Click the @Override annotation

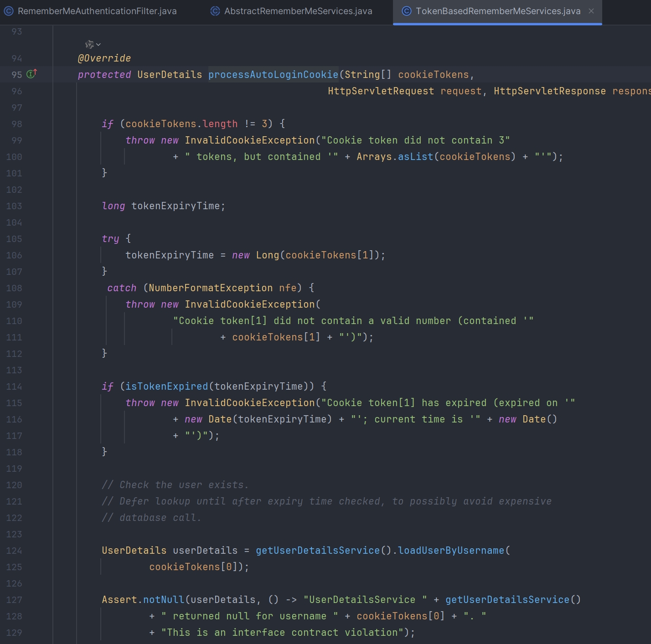coord(104,58)
